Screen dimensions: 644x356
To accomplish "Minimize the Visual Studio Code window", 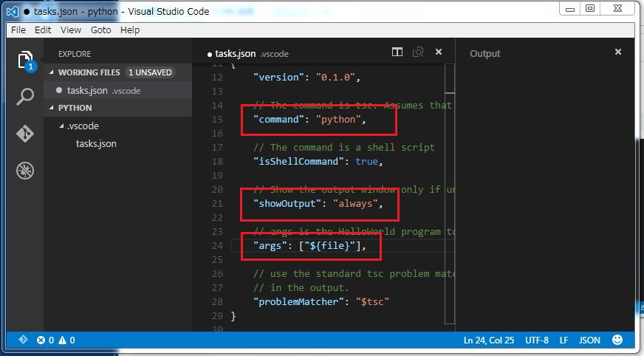I will [x=569, y=9].
